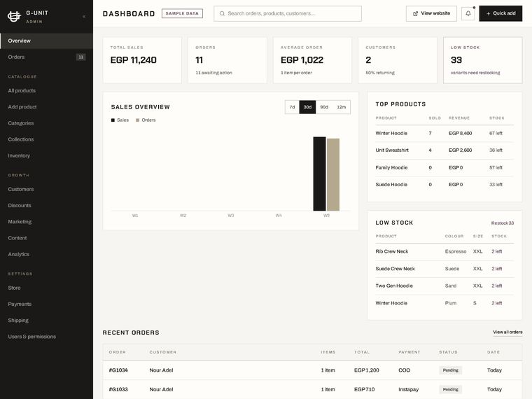Viewport: 532px width, 399px height.
Task: Click the Average Order summary card
Action: tap(312, 60)
